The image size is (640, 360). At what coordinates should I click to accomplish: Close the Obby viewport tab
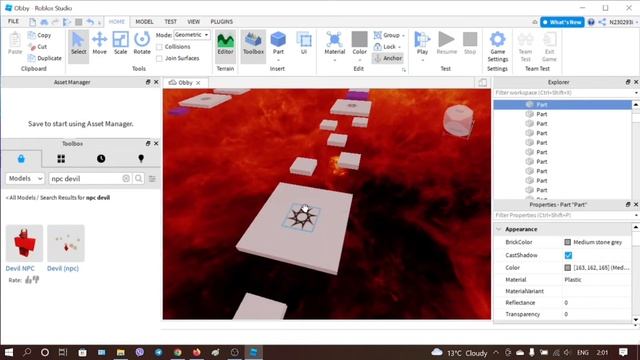[198, 82]
